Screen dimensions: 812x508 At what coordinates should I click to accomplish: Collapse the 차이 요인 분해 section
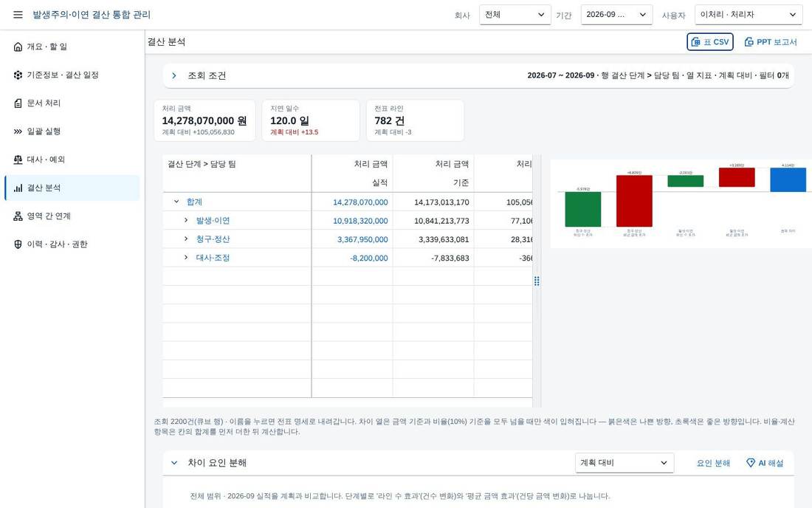click(x=174, y=463)
